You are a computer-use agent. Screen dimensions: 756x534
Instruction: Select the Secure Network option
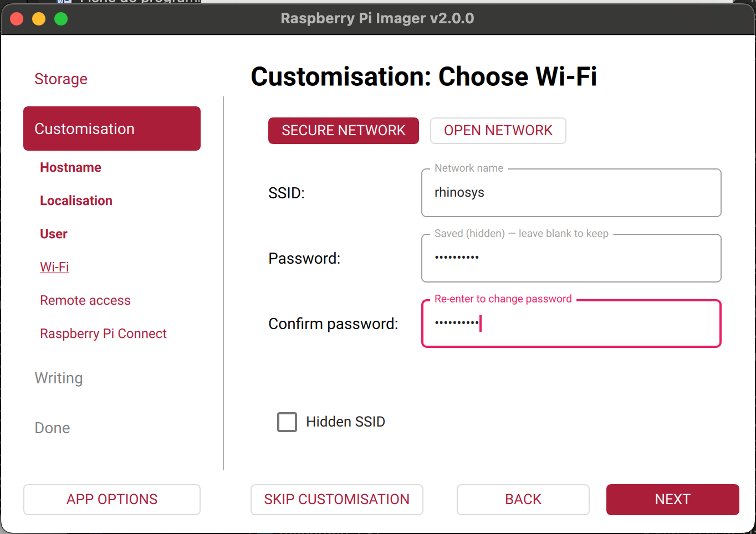pyautogui.click(x=343, y=131)
